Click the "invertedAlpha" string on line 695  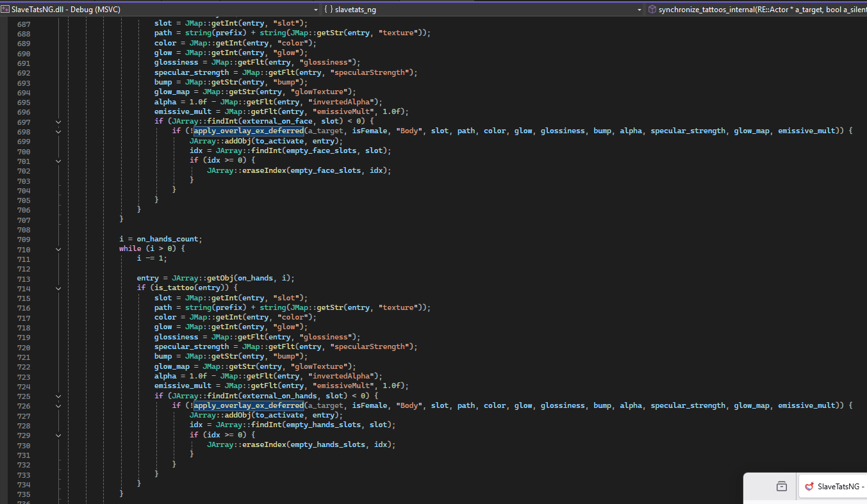click(343, 102)
